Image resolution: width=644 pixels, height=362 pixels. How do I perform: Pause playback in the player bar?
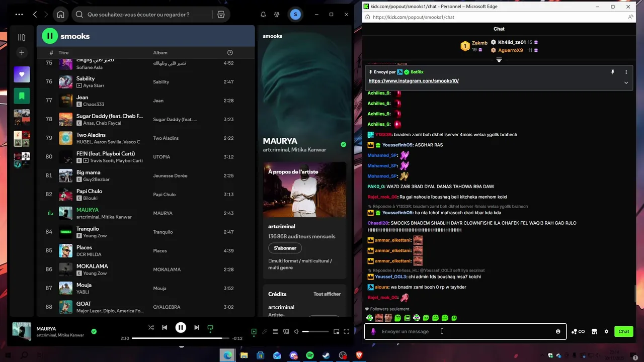coord(181,327)
